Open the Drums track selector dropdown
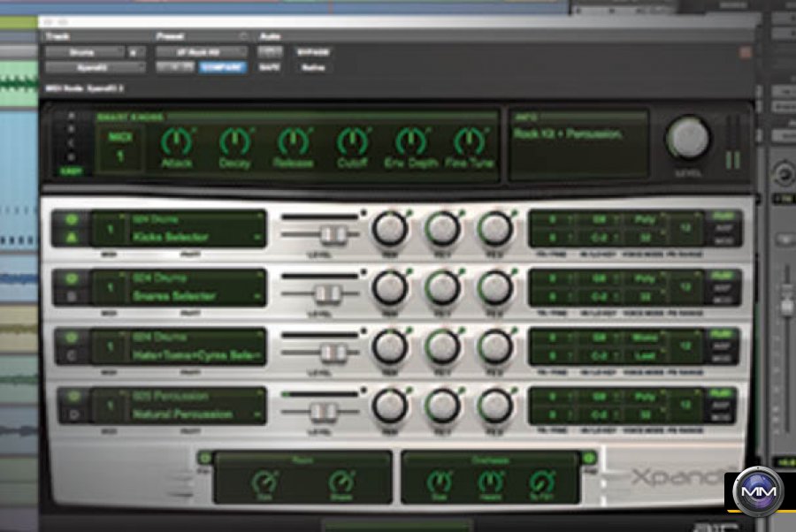 tap(84, 52)
